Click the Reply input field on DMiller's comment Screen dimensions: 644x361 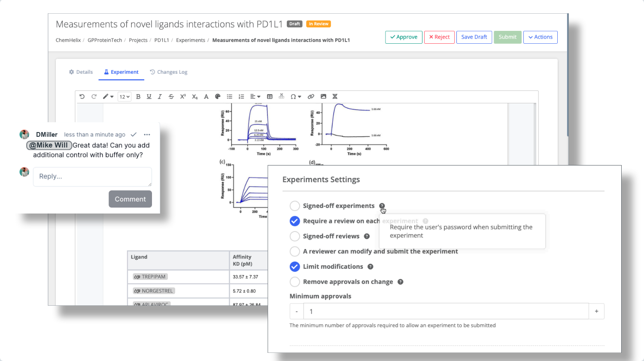[92, 176]
